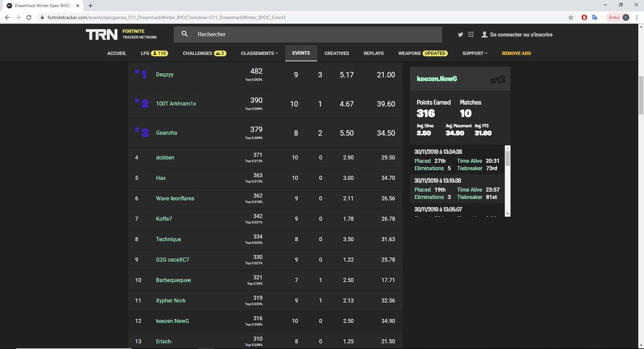Image resolution: width=644 pixels, height=349 pixels.
Task: Select the Events tab
Action: tap(301, 53)
